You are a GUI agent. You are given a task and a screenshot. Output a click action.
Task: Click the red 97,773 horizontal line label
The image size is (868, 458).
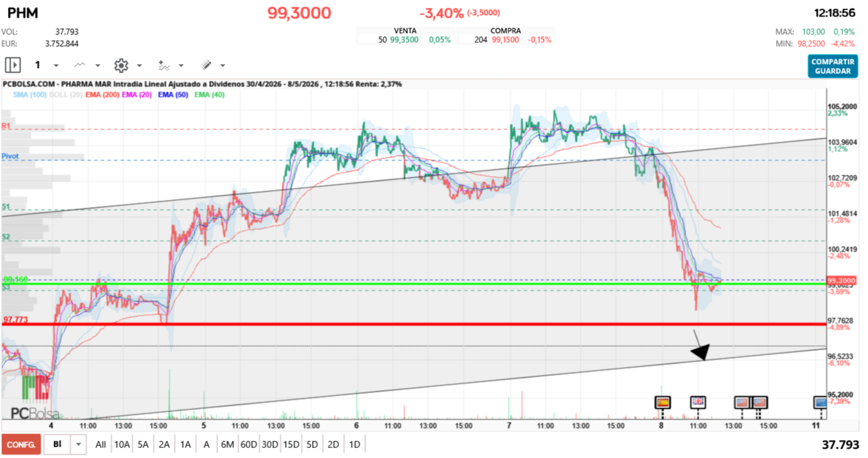pos(16,320)
